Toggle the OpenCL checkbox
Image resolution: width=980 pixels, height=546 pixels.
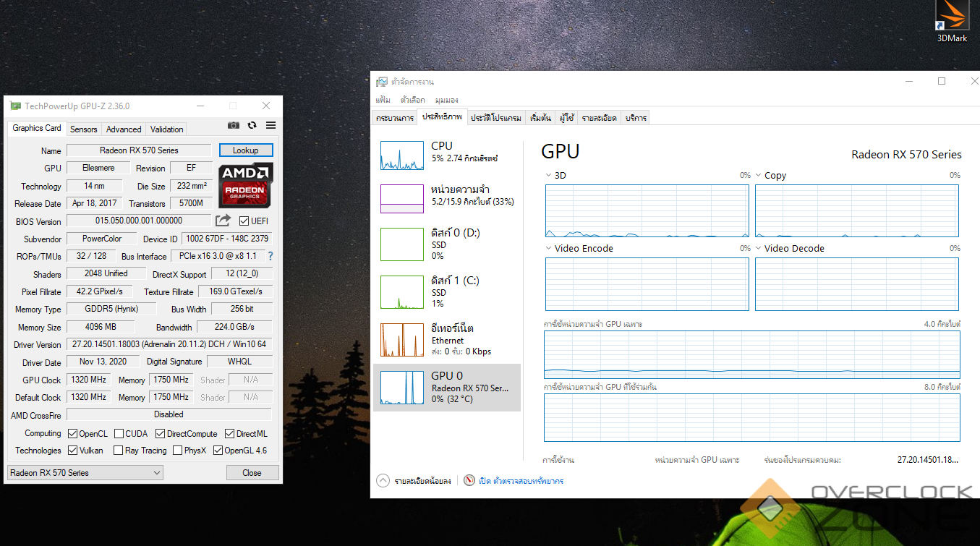72,434
